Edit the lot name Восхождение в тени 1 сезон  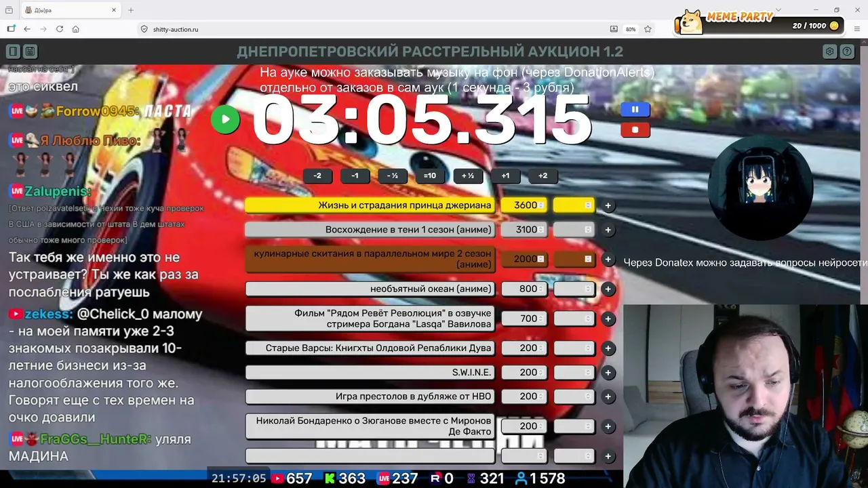pos(370,230)
